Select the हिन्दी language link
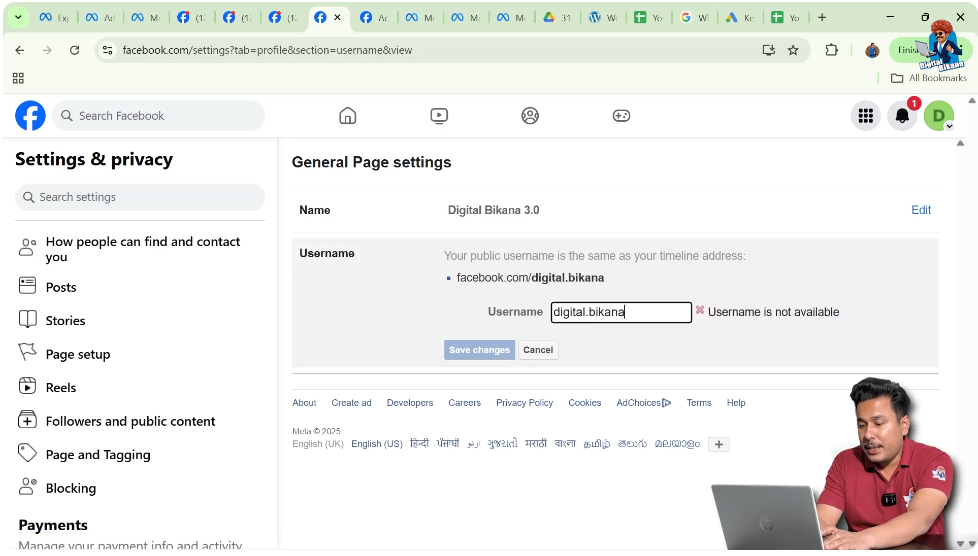 419,444
